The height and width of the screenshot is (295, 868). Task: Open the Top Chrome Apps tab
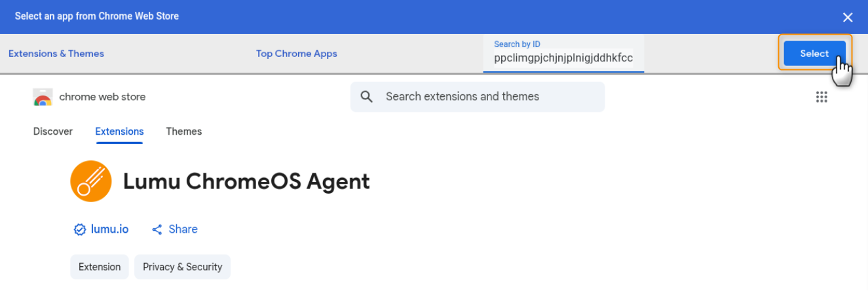coord(296,54)
